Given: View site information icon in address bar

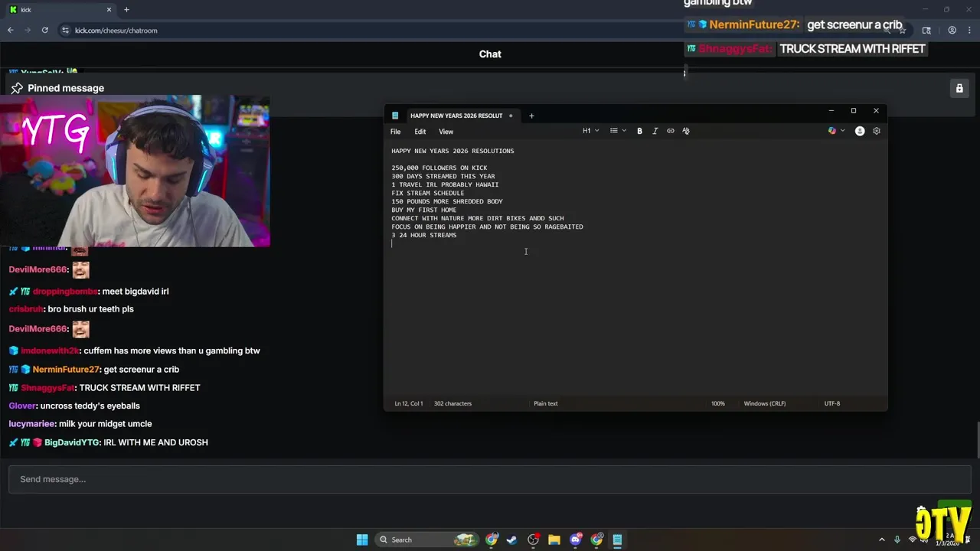Looking at the screenshot, I should (66, 30).
